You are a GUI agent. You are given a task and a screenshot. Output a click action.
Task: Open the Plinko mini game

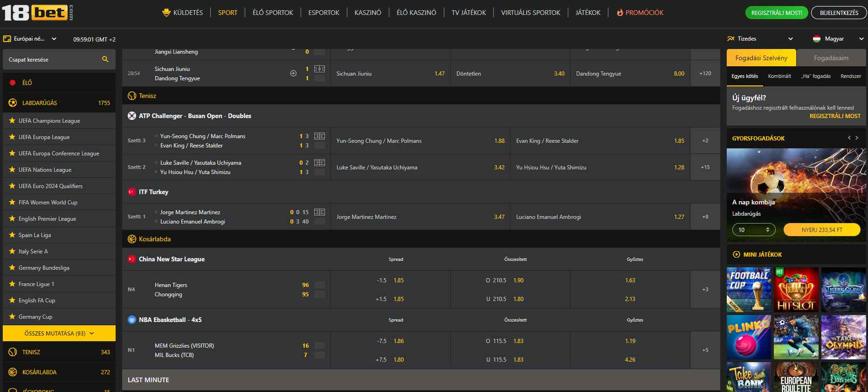point(749,337)
